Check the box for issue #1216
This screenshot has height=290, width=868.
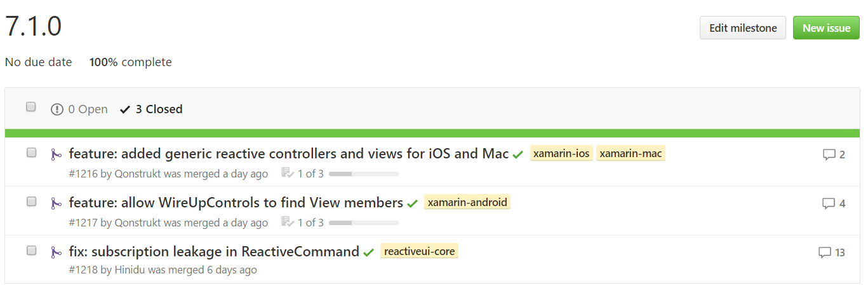point(32,153)
